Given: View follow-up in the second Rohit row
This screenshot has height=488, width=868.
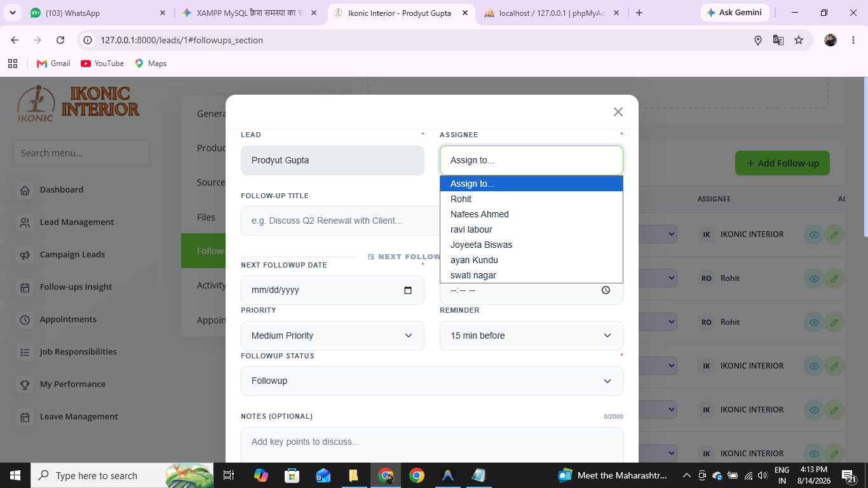Looking at the screenshot, I should (814, 322).
